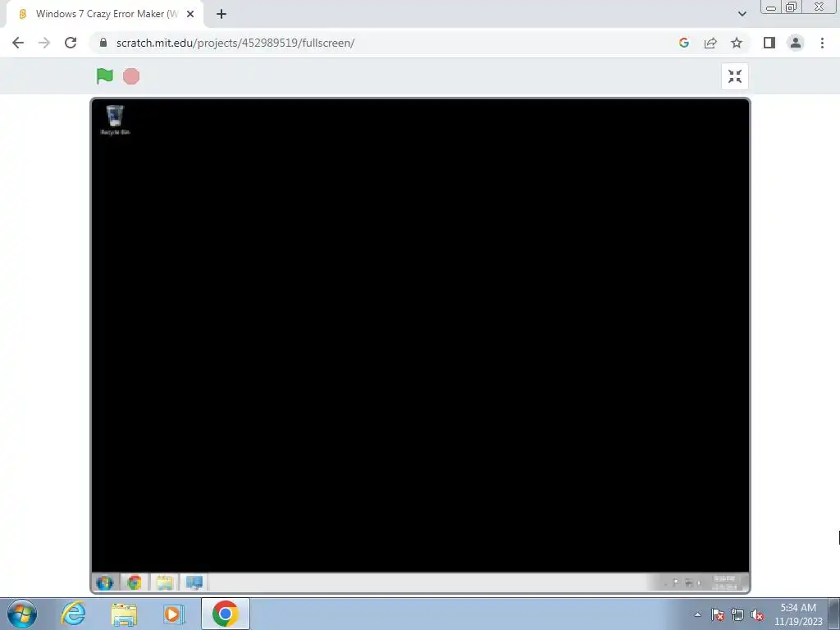Open the Windows Start menu
Screen dimensions: 840x630
[22, 614]
